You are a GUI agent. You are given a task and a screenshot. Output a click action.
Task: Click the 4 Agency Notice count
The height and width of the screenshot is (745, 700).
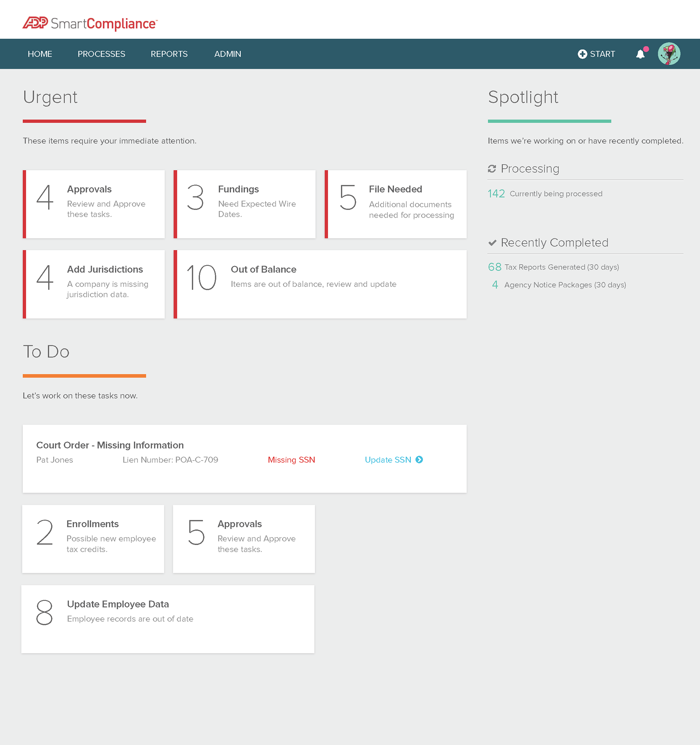(495, 285)
